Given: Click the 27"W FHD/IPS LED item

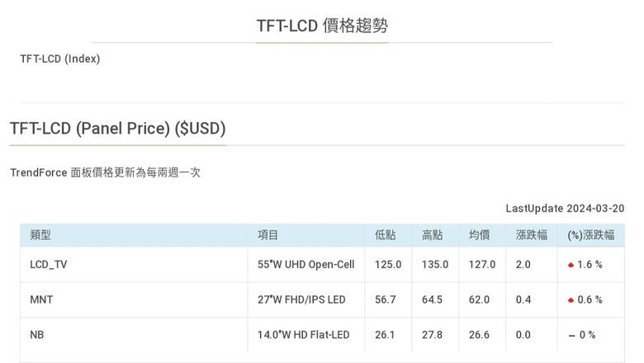Looking at the screenshot, I should (x=301, y=300).
